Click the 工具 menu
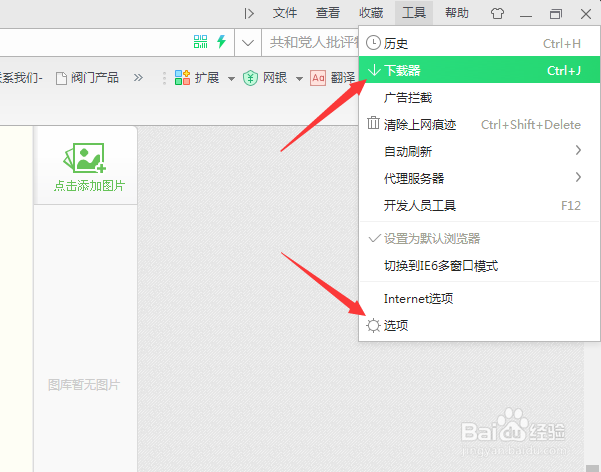This screenshot has height=472, width=601. (x=414, y=13)
